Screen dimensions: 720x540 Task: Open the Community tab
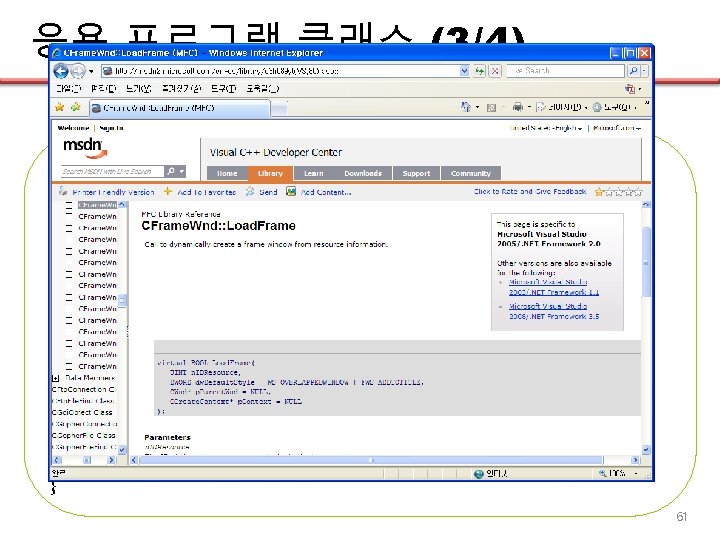471,173
